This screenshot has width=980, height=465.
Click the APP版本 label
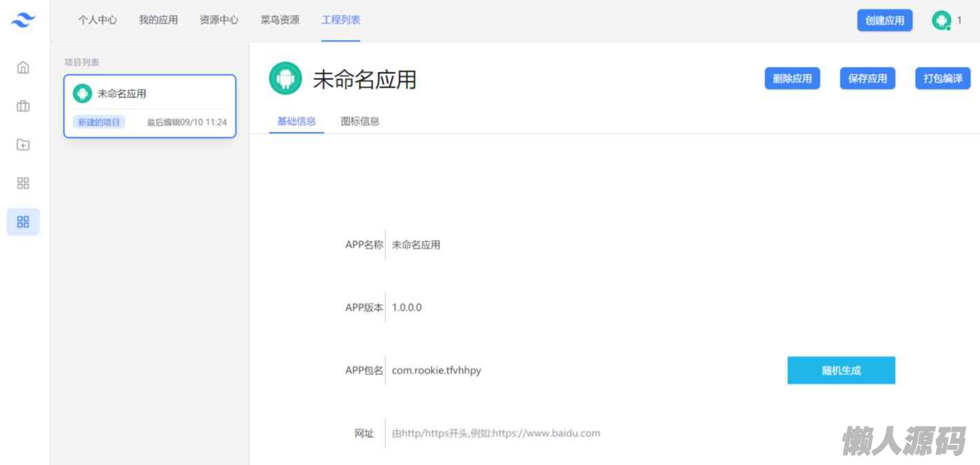[364, 308]
